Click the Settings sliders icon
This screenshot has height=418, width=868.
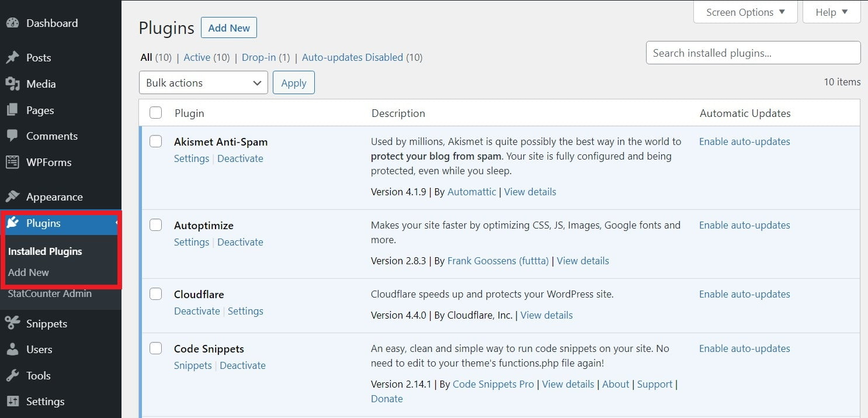pos(13,402)
